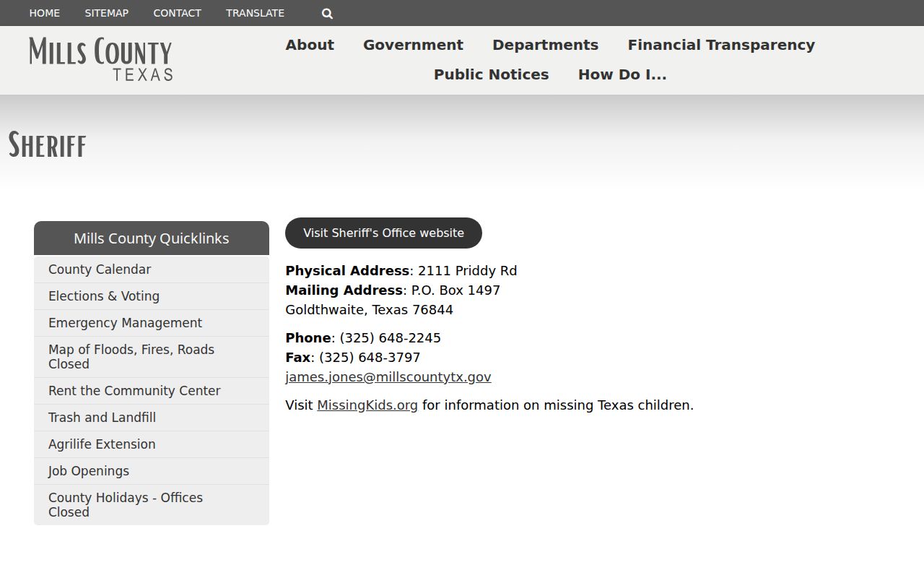924x578 pixels.
Task: Open the Financial Transparency menu
Action: point(721,45)
